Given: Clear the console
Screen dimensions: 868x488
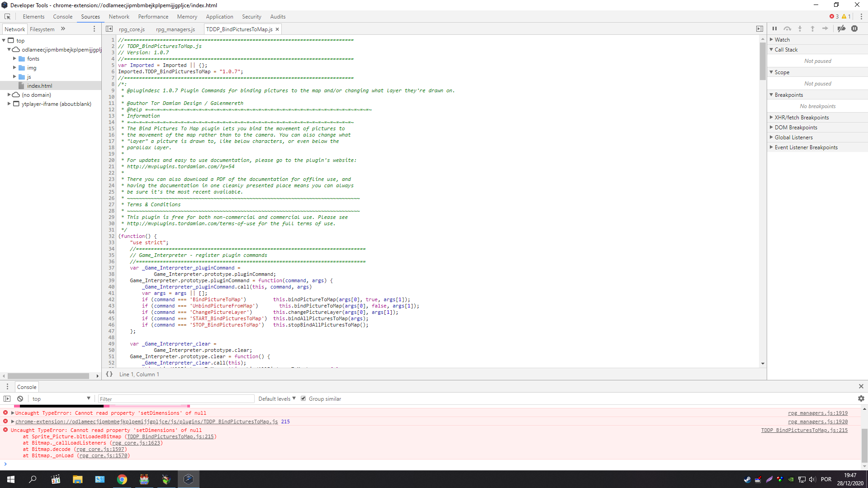Looking at the screenshot, I should tap(20, 398).
